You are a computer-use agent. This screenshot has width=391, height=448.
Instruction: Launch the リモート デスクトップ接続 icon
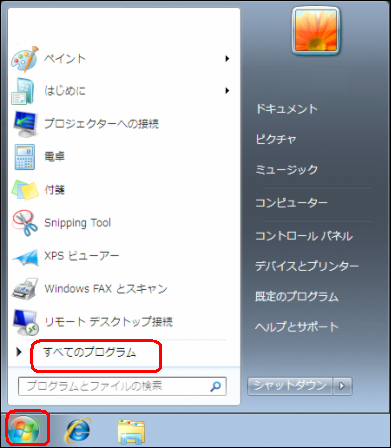[x=25, y=322]
